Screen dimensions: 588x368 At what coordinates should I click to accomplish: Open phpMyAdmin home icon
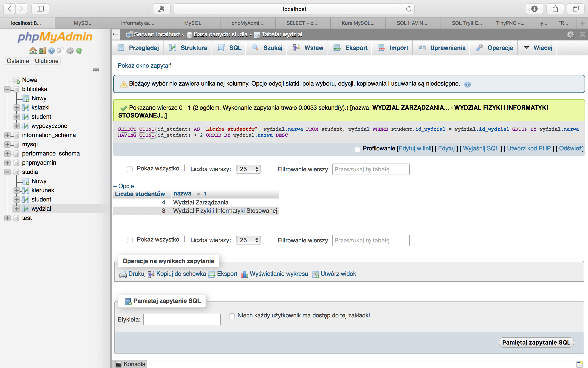click(33, 51)
